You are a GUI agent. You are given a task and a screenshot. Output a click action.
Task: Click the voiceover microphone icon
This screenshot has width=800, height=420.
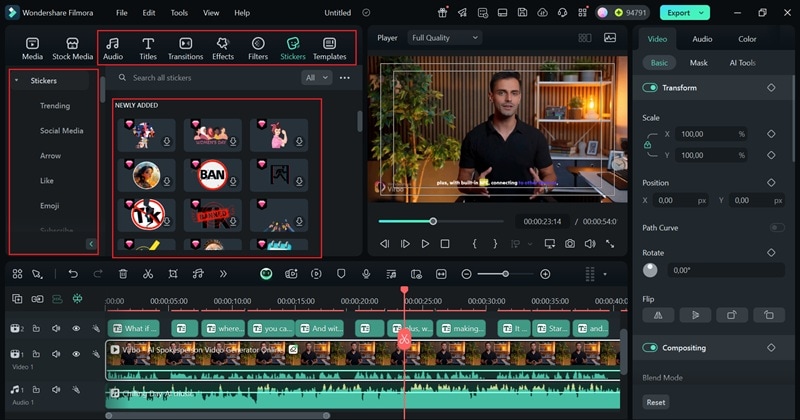click(366, 274)
